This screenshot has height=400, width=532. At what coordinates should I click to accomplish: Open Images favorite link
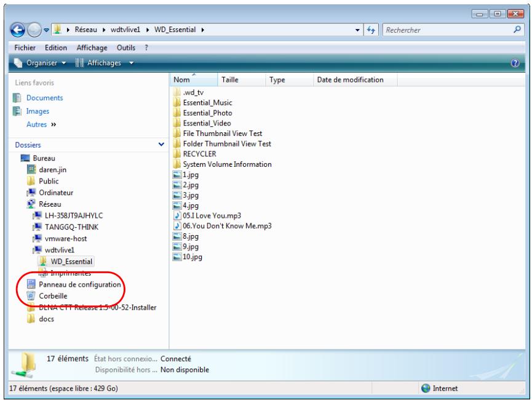coord(38,111)
